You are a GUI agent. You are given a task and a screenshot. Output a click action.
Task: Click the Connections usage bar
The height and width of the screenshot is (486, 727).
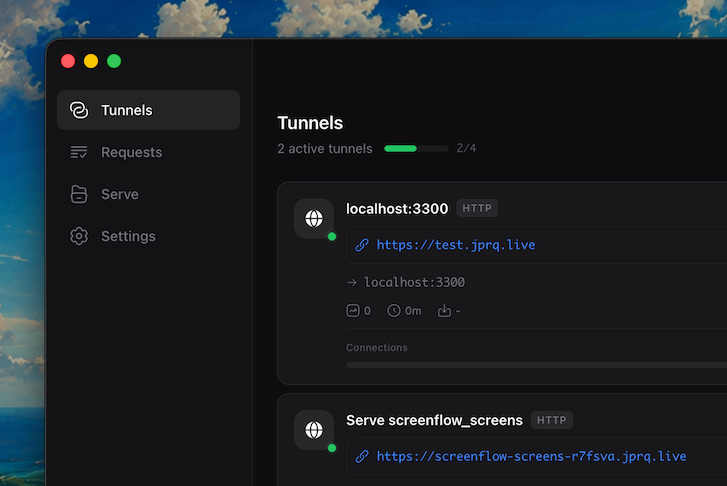coord(536,365)
